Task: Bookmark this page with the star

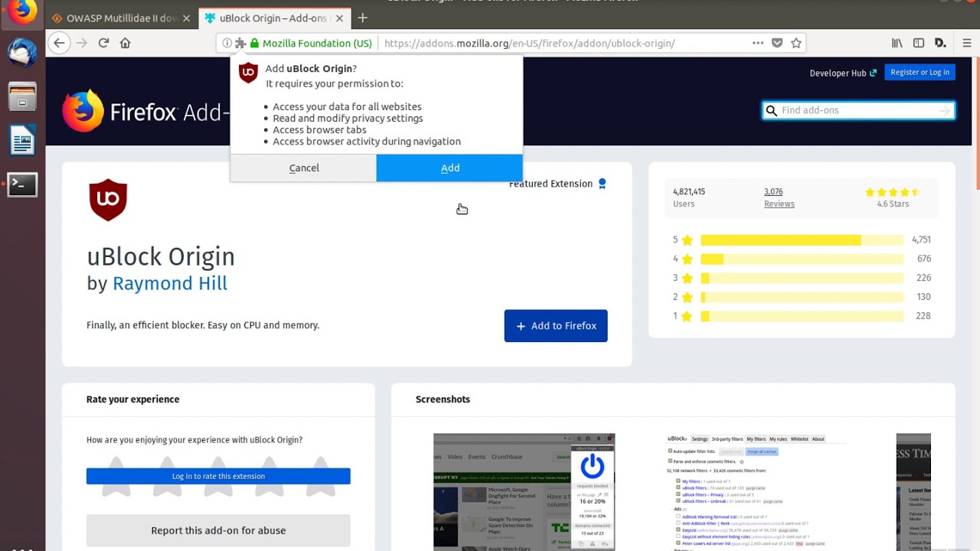Action: pos(796,43)
